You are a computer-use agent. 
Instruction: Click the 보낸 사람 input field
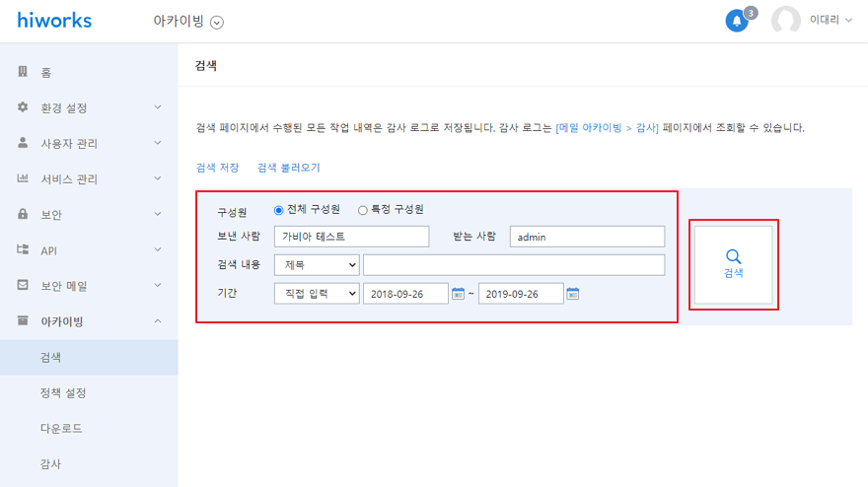(x=351, y=237)
